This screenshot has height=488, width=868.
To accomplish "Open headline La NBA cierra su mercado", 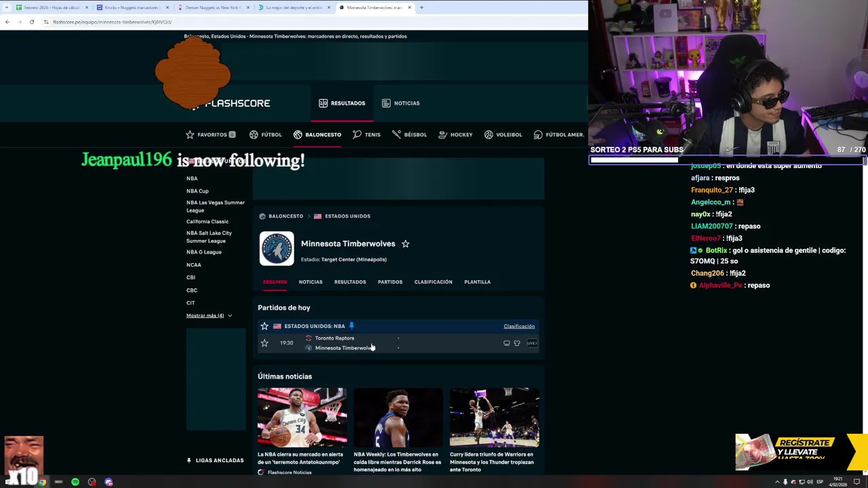I will pos(300,458).
